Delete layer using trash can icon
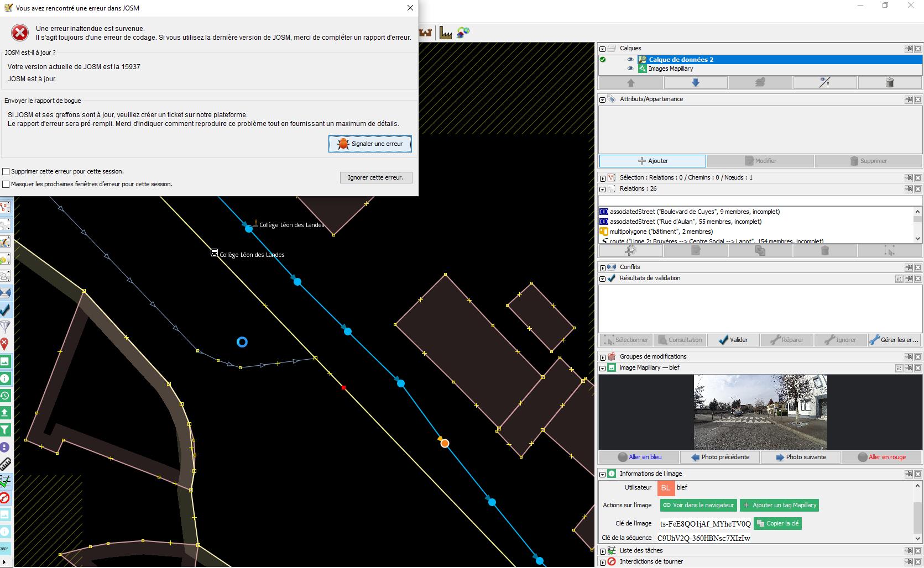Viewport: 924px width, 568px height. click(889, 83)
